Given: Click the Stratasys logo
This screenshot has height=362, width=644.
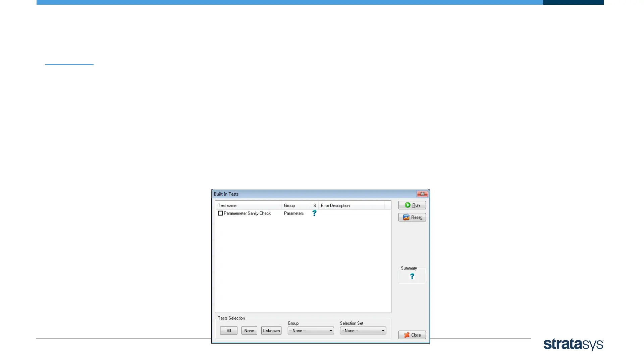Looking at the screenshot, I should [x=573, y=345].
